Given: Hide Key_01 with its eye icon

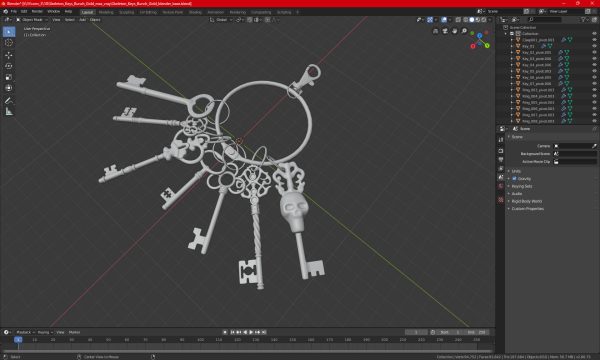Looking at the screenshot, I should [x=594, y=46].
